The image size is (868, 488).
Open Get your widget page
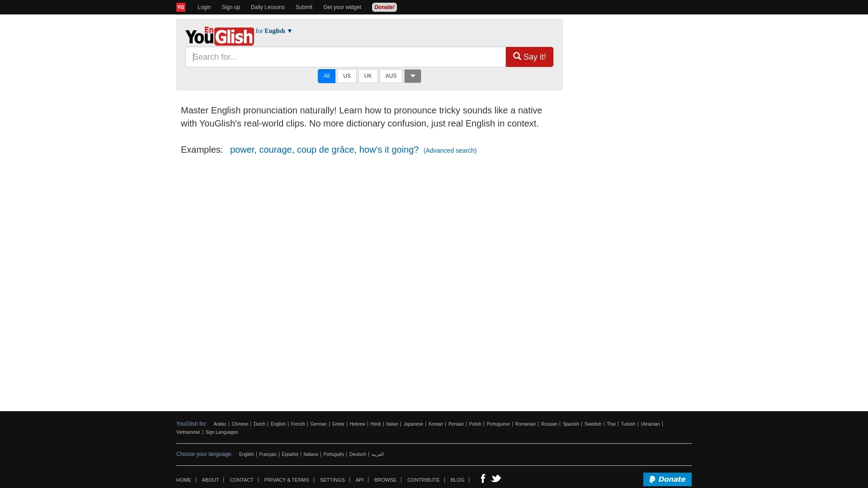tap(342, 7)
